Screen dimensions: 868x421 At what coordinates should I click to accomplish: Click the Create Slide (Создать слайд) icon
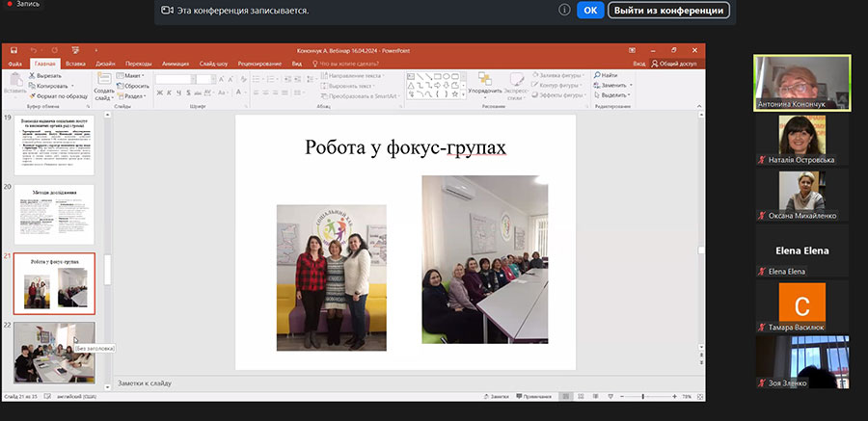tap(103, 79)
